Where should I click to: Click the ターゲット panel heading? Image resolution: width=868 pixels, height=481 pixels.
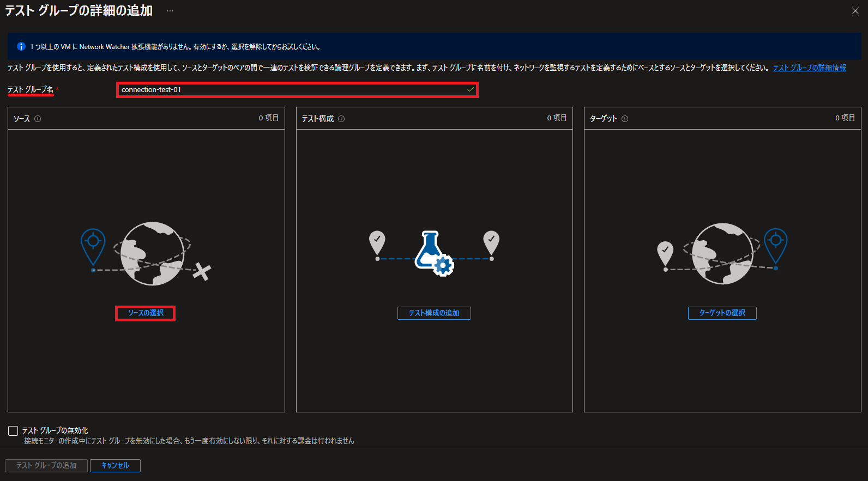tap(604, 119)
